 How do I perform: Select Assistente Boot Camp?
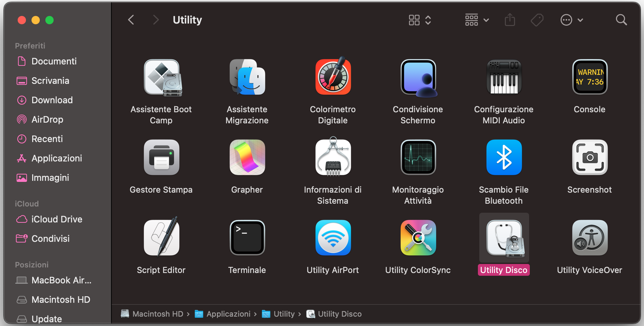tap(161, 77)
